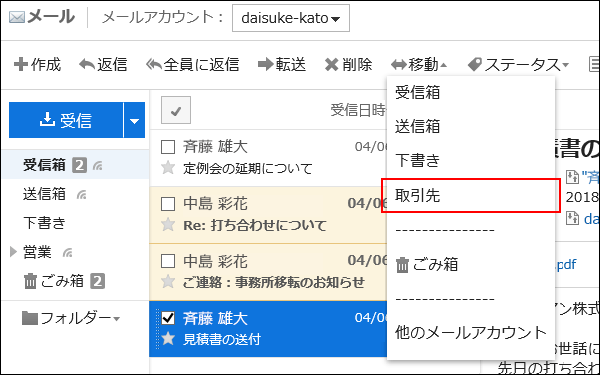Click the 返信 reply button
The width and height of the screenshot is (600, 375).
(103, 65)
